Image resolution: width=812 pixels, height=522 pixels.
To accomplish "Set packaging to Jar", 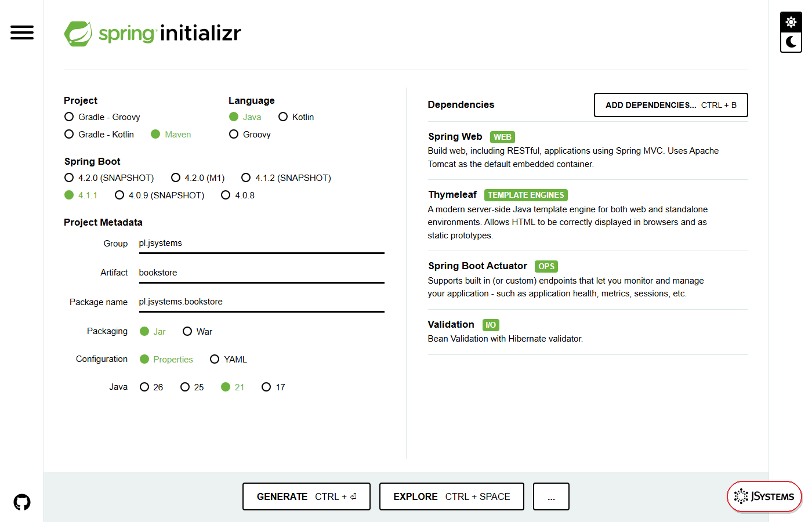I will pos(153,332).
